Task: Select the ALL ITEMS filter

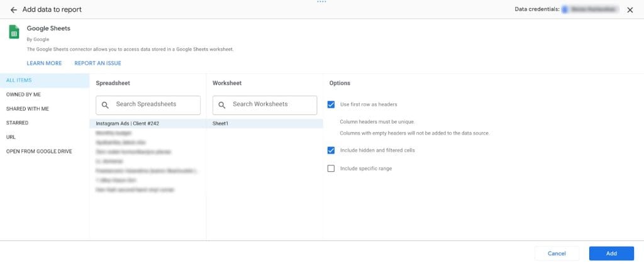Action: tap(19, 81)
